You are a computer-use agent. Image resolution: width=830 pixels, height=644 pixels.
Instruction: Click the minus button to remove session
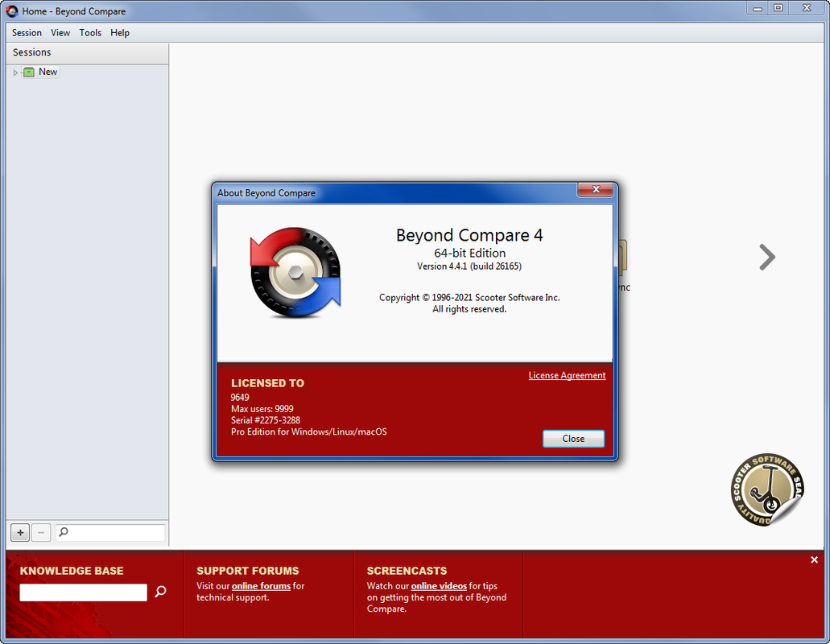click(41, 532)
